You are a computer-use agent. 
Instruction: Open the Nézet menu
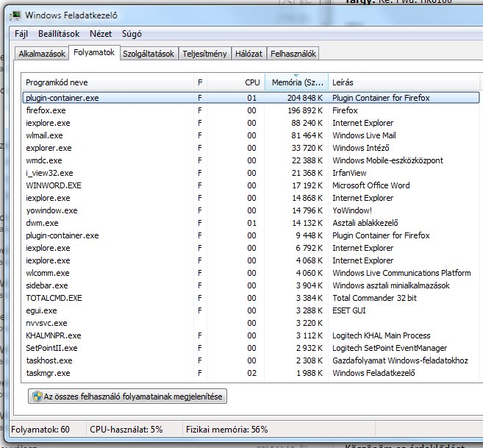point(101,34)
